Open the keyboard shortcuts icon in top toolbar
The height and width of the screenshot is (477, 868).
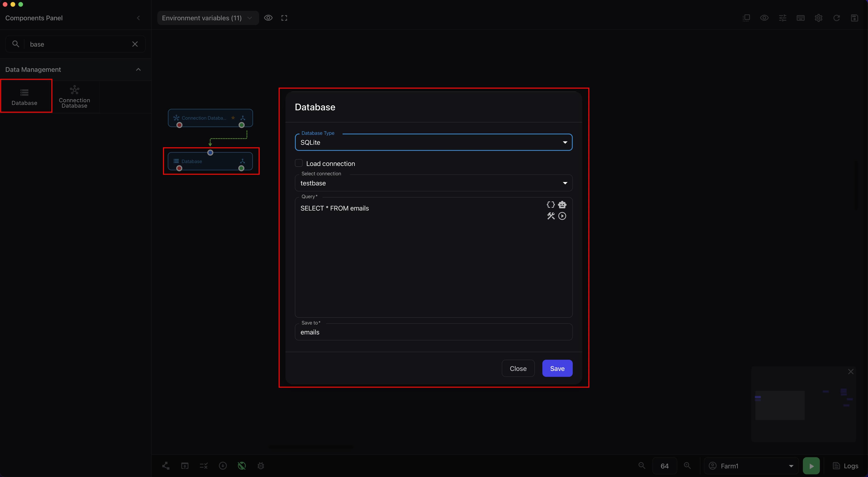coord(800,18)
